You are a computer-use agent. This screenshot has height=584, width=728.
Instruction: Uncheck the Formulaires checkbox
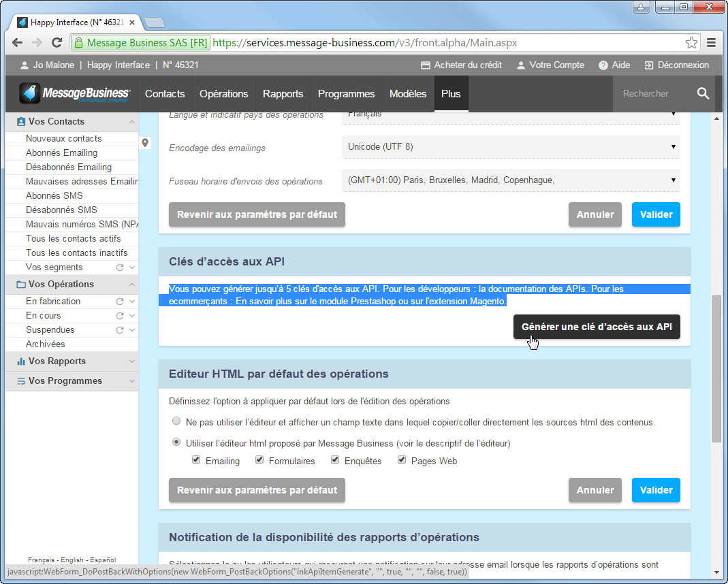(259, 459)
